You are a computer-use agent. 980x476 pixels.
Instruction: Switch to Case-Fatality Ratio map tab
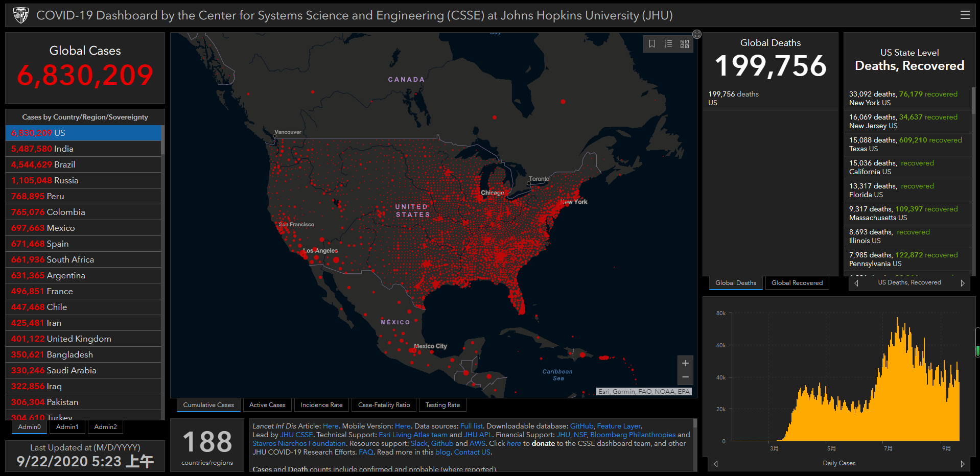(x=384, y=405)
